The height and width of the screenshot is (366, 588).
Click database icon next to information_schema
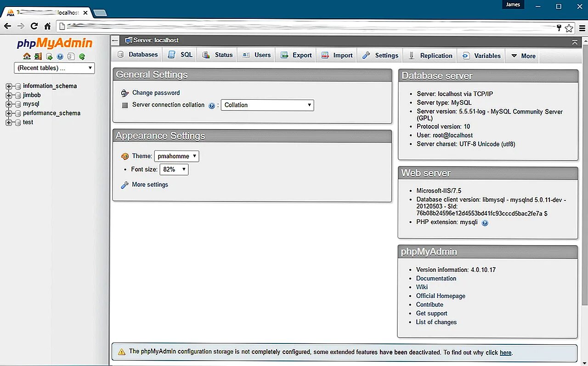pos(18,86)
